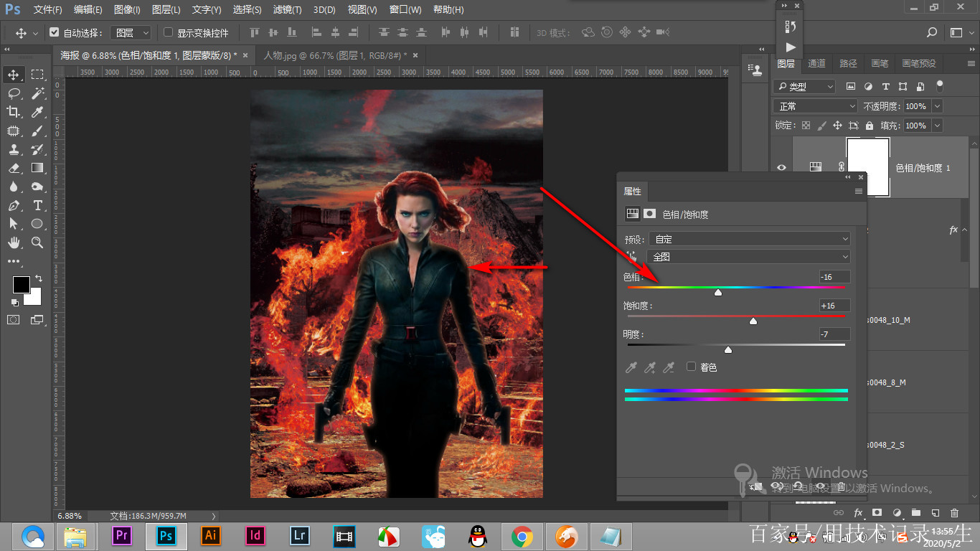Create a new group folder icon
The image size is (980, 551).
point(915,513)
